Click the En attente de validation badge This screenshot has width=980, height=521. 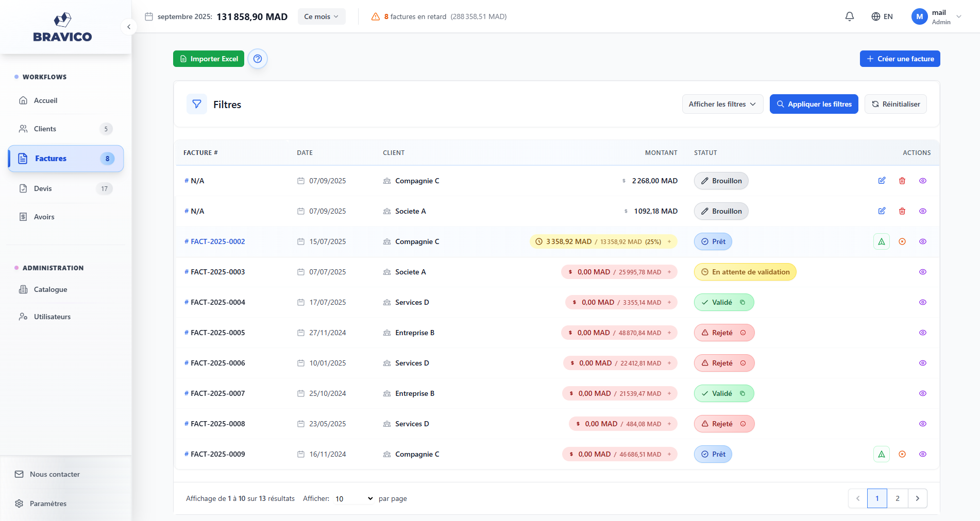(745, 272)
